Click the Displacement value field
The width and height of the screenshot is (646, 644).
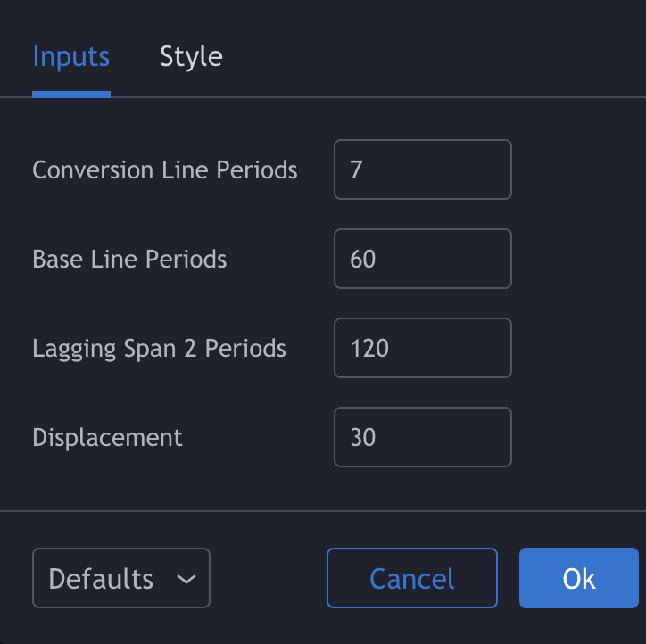coord(423,437)
